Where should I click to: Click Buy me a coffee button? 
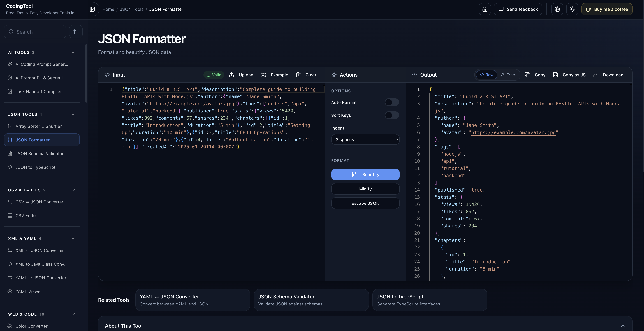coord(607,9)
